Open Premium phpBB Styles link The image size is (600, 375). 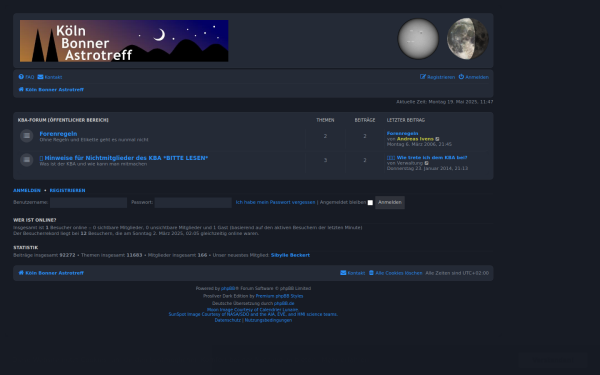tap(279, 296)
